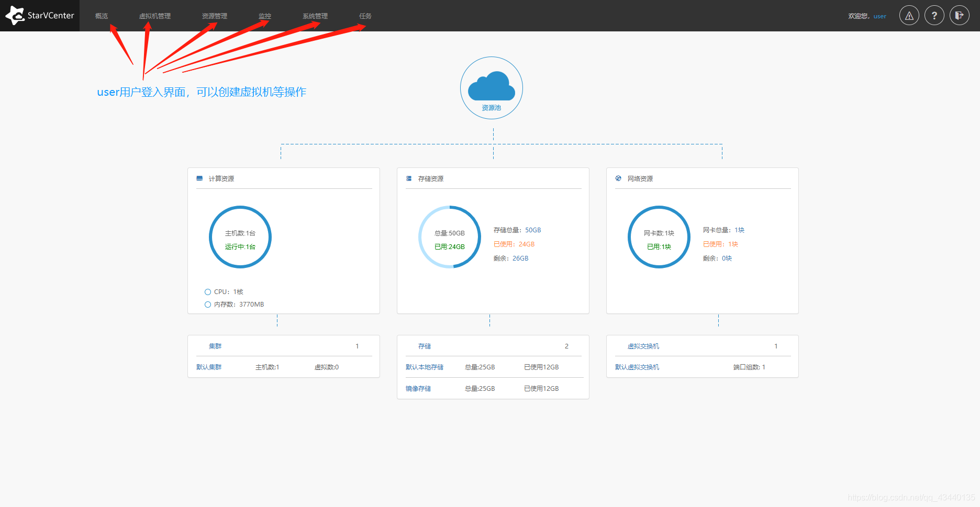
Task: Open the 监控 menu
Action: click(265, 16)
